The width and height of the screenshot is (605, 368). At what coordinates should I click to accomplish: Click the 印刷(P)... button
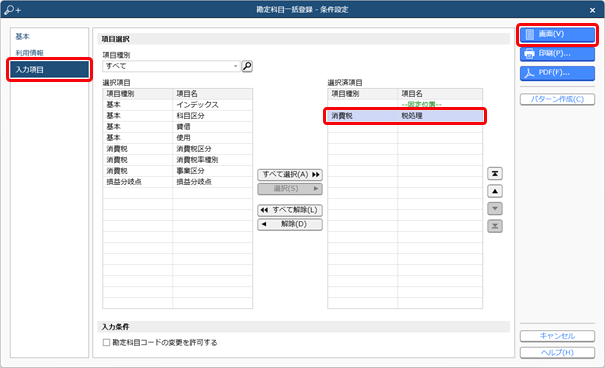tap(557, 54)
